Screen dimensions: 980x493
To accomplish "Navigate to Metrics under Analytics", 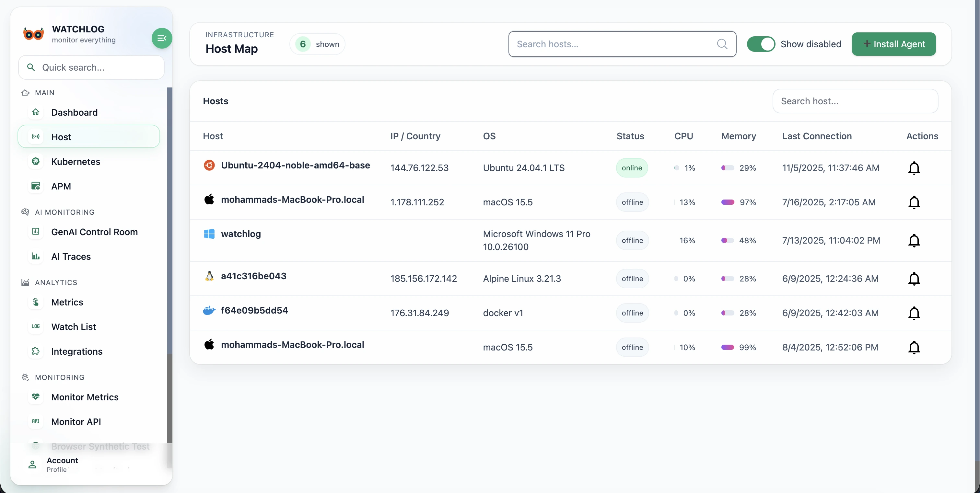I will [67, 302].
